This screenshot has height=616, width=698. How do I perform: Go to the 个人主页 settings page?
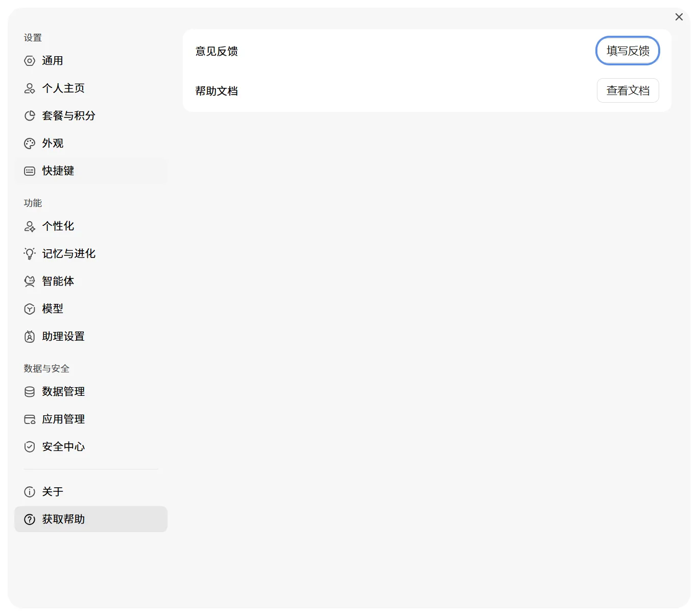[91, 88]
